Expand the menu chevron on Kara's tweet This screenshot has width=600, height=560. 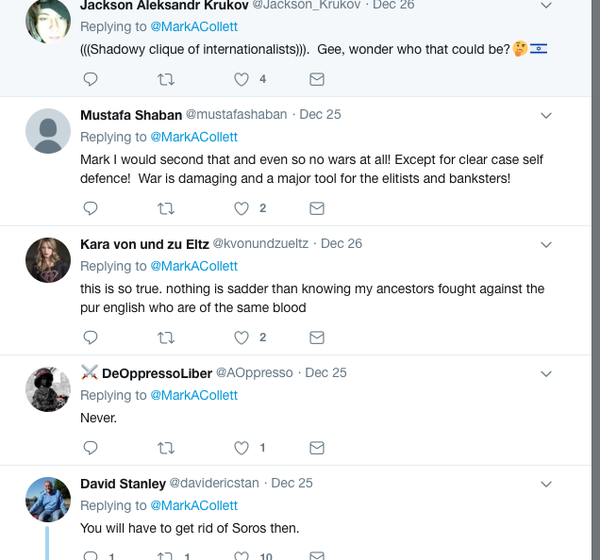point(546,244)
